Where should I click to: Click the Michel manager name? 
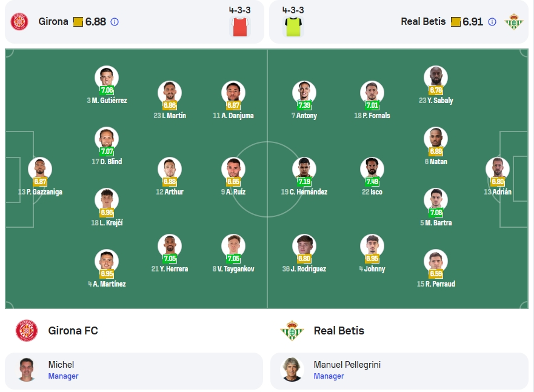[x=61, y=365]
